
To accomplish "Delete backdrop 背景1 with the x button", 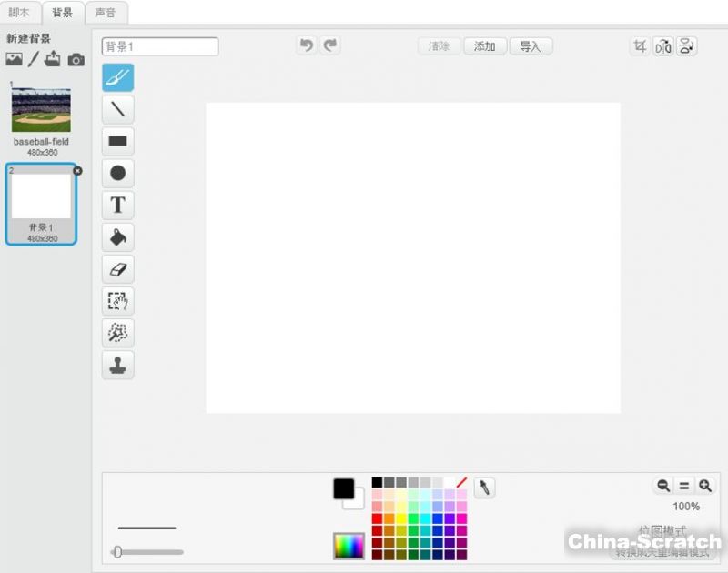I will [x=77, y=170].
